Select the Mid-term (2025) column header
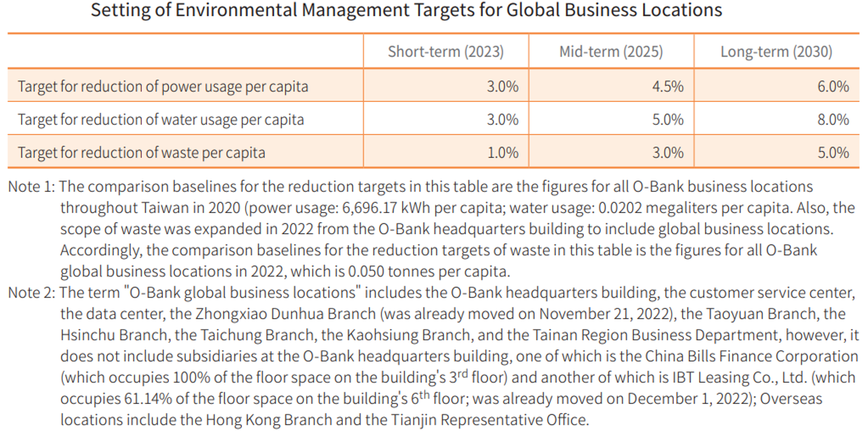Screen dimensions: 868x431 pos(611,51)
